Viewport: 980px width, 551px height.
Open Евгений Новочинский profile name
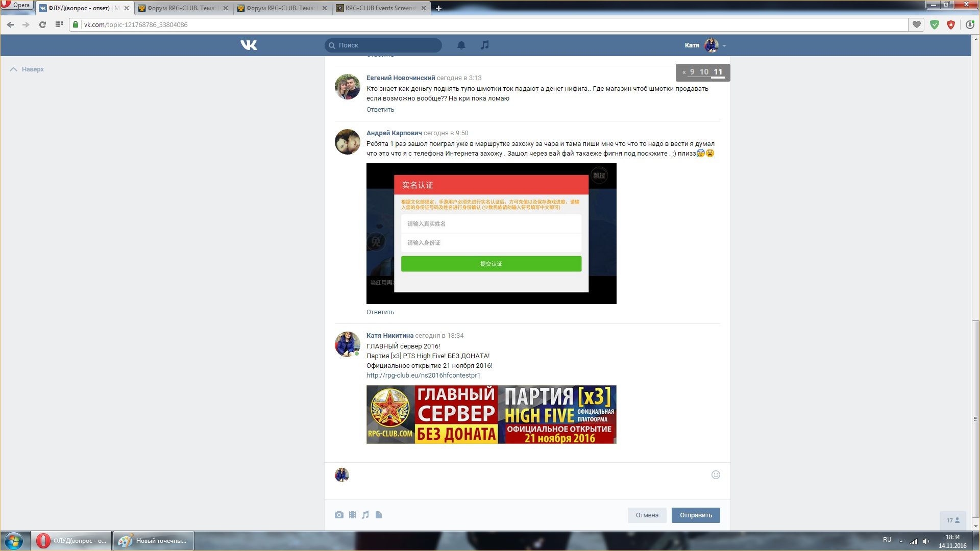(401, 78)
